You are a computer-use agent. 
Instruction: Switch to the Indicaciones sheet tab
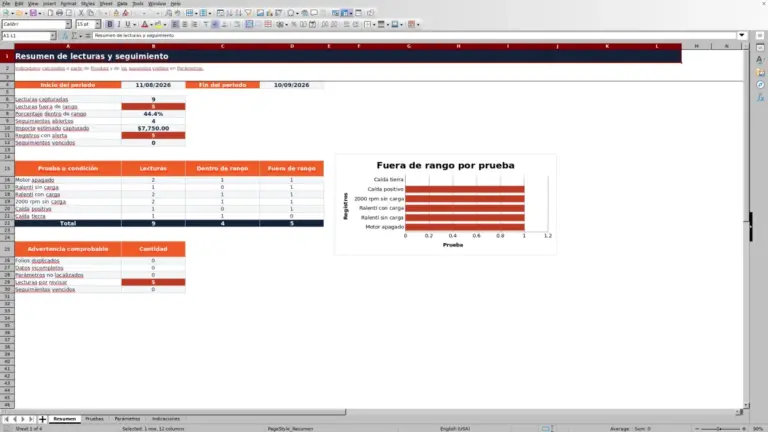(x=166, y=419)
